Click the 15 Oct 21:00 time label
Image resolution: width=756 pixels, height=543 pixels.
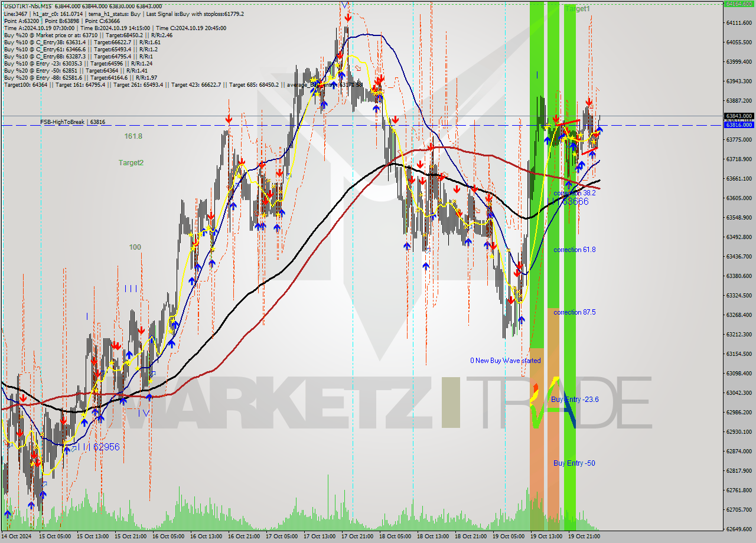click(129, 537)
